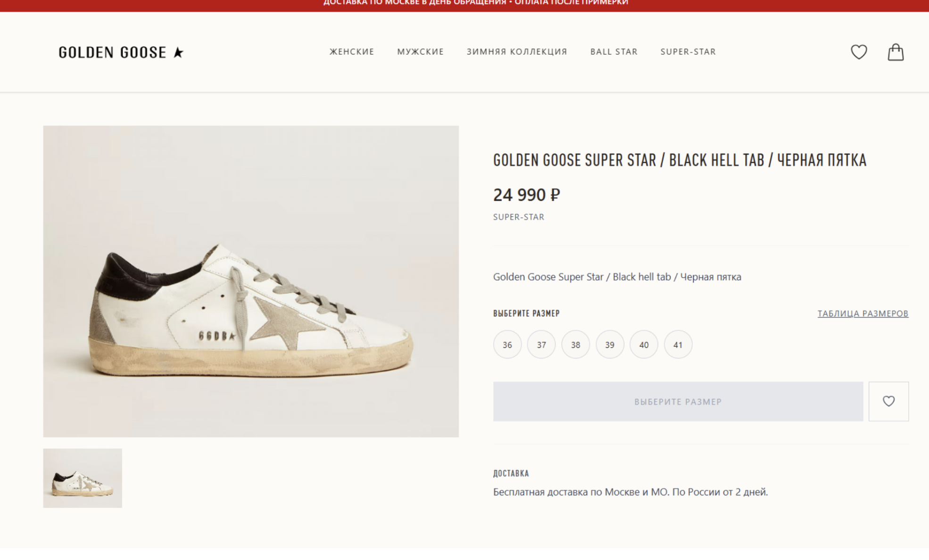Image resolution: width=929 pixels, height=560 pixels.
Task: Select the small sneaker thumbnail
Action: coord(83,478)
